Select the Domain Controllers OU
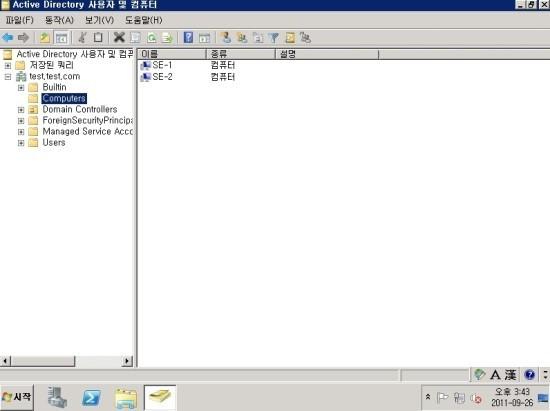Image resolution: width=550 pixels, height=411 pixels. pos(80,109)
